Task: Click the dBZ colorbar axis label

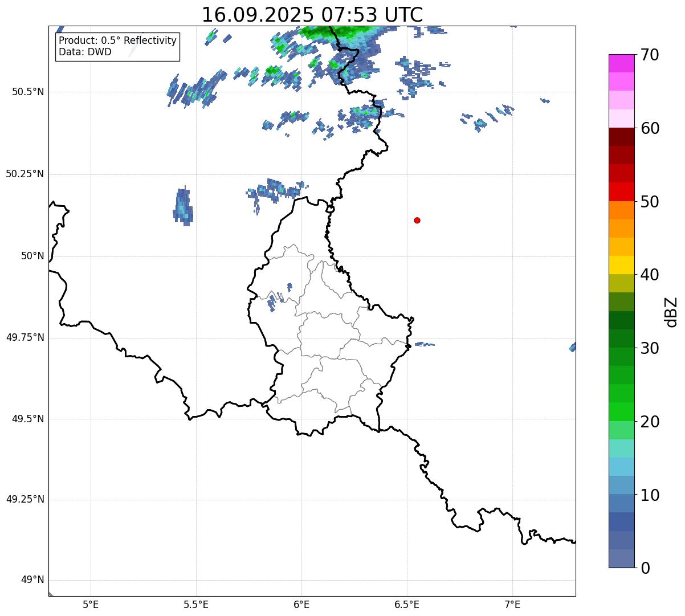Action: pyautogui.click(x=671, y=312)
